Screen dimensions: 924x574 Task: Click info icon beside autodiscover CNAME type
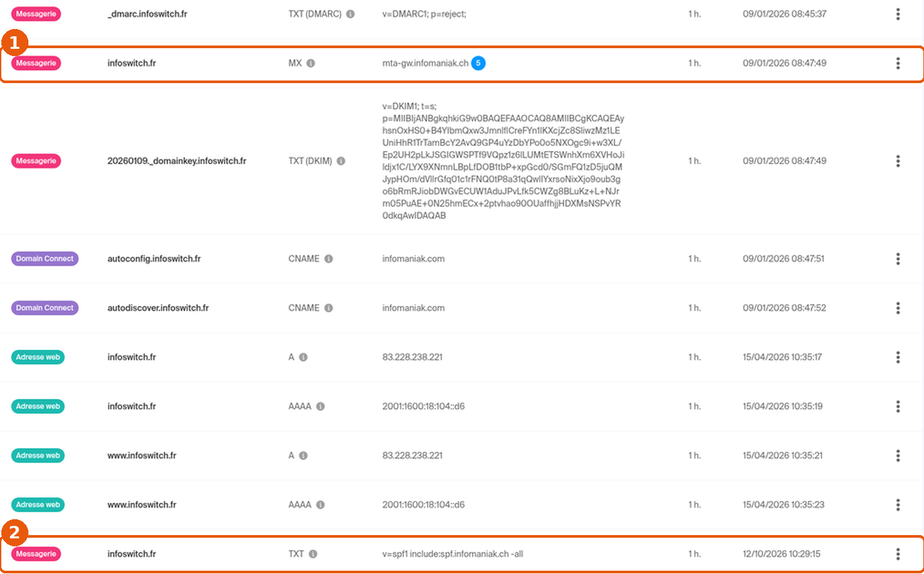point(329,308)
